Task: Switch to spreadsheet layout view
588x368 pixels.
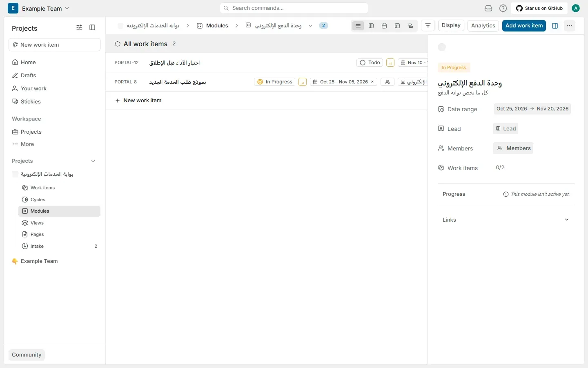Action: coord(397,26)
